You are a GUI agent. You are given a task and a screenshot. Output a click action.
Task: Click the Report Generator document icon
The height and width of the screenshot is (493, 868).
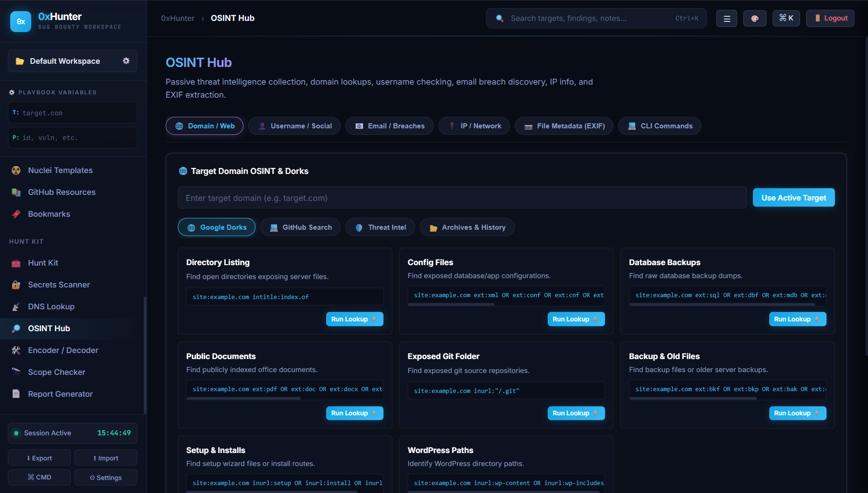(16, 394)
